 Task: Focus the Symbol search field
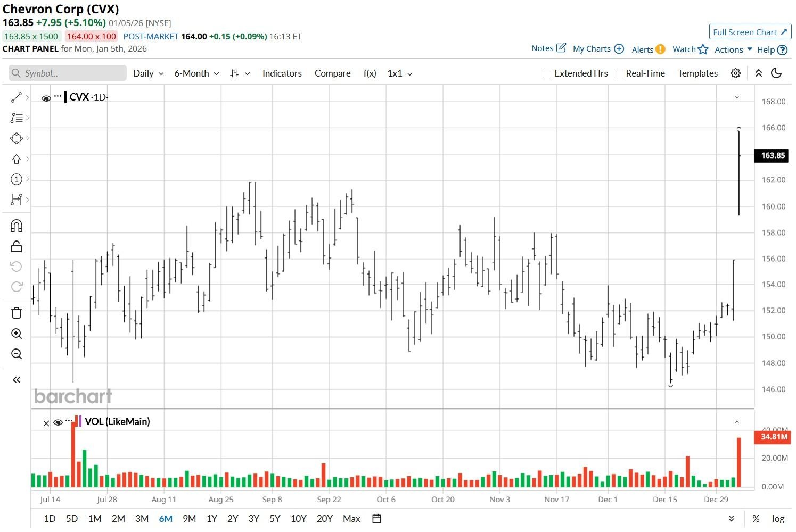pyautogui.click(x=68, y=73)
